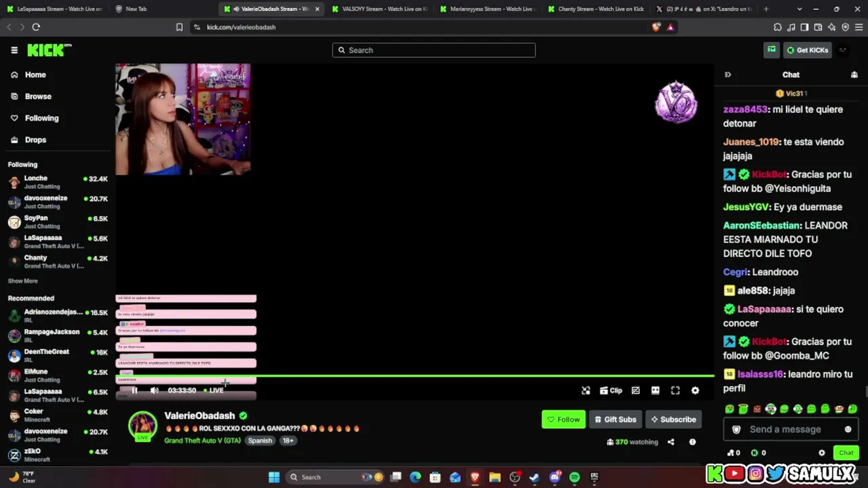
Task: Toggle theater mode in the player
Action: (655, 390)
